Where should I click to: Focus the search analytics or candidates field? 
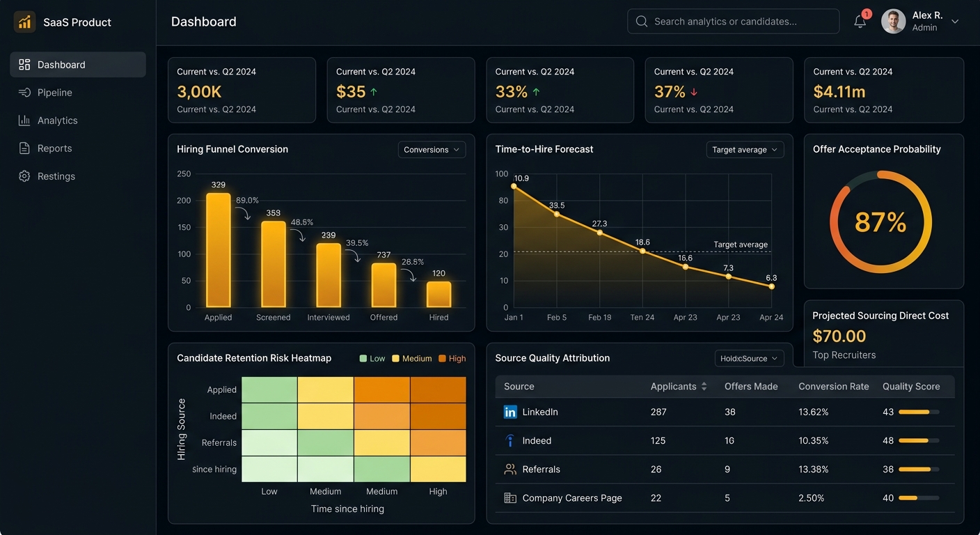(733, 22)
